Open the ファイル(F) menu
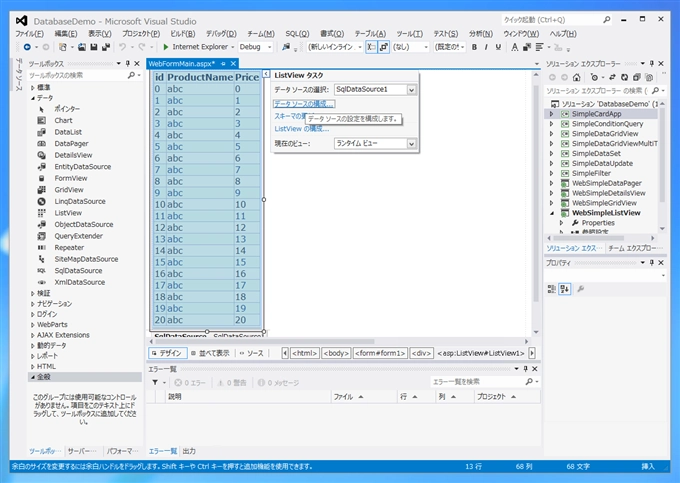This screenshot has width=680, height=483. (x=29, y=34)
